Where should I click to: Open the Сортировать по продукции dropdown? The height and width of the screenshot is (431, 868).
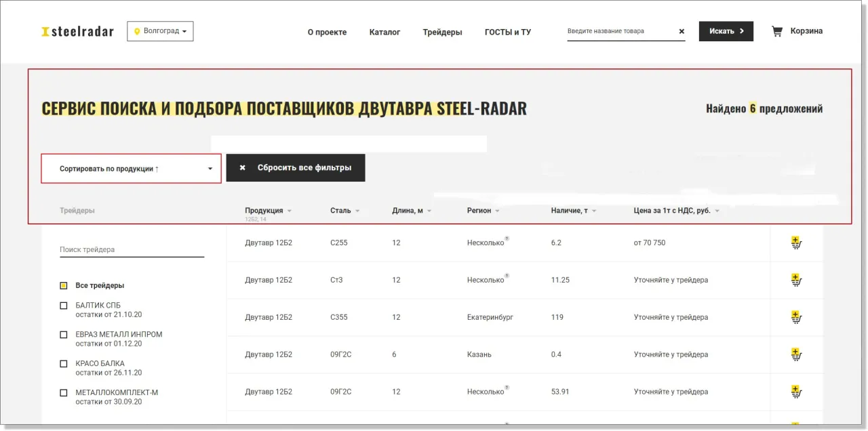(131, 168)
